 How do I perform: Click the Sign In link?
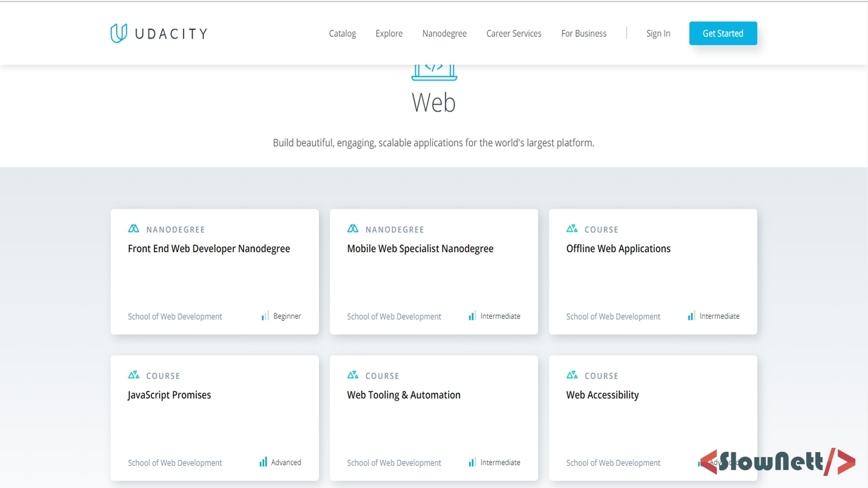click(x=658, y=34)
